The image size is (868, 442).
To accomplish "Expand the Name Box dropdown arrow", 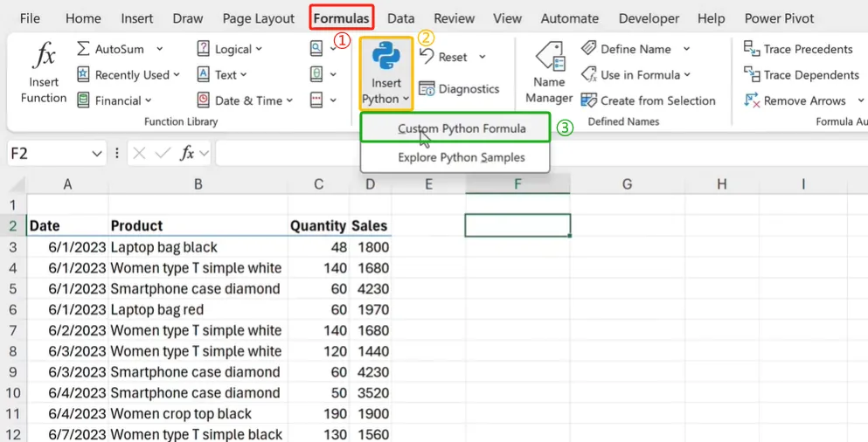I will [x=97, y=154].
